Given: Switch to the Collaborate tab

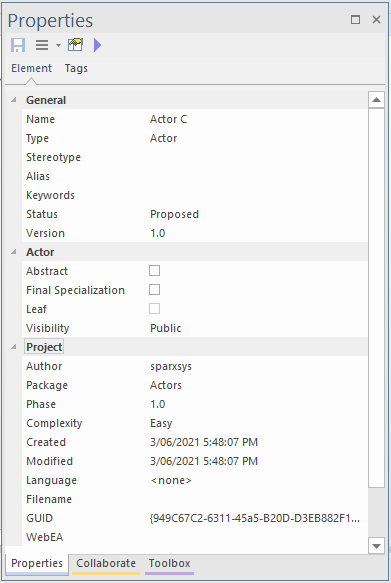Looking at the screenshot, I should point(106,563).
